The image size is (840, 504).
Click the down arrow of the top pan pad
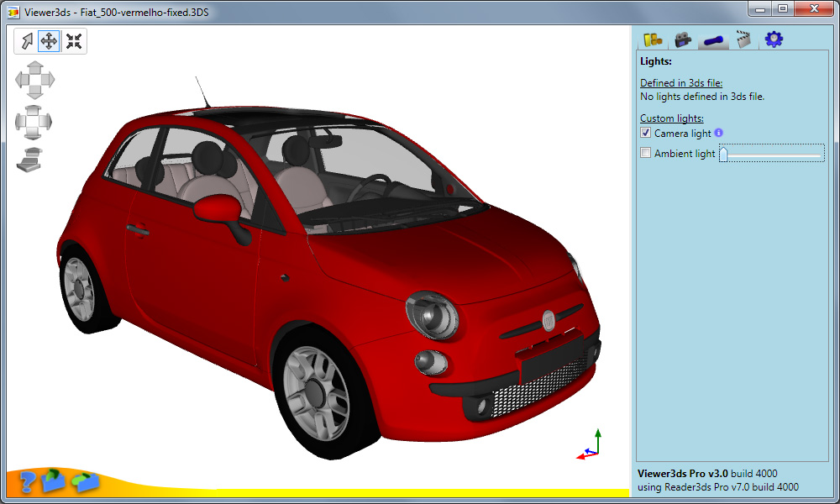[34, 93]
